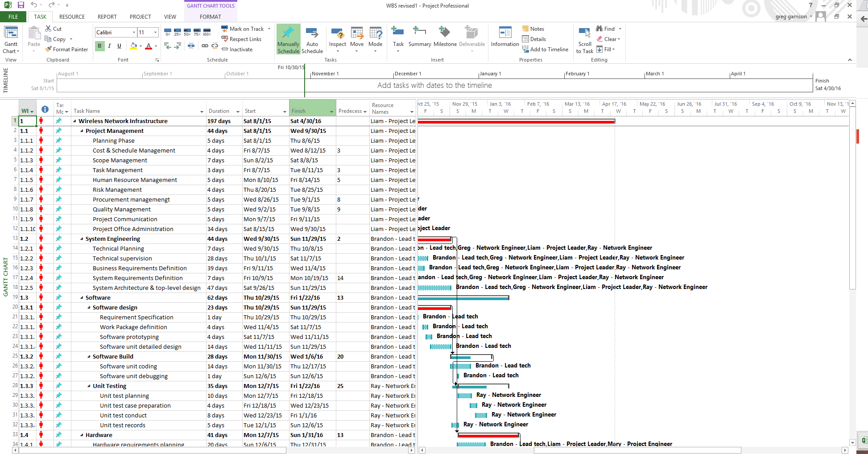The height and width of the screenshot is (454, 868).
Task: Click the Clear button
Action: (608, 39)
